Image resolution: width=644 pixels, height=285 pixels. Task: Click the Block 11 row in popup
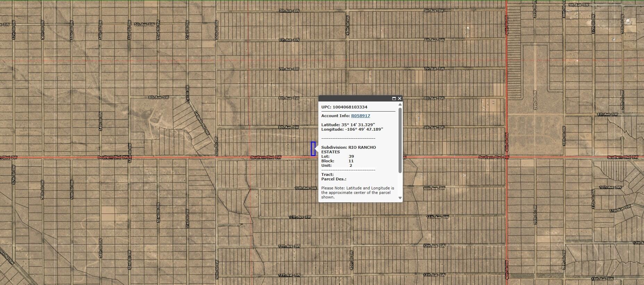point(337,161)
